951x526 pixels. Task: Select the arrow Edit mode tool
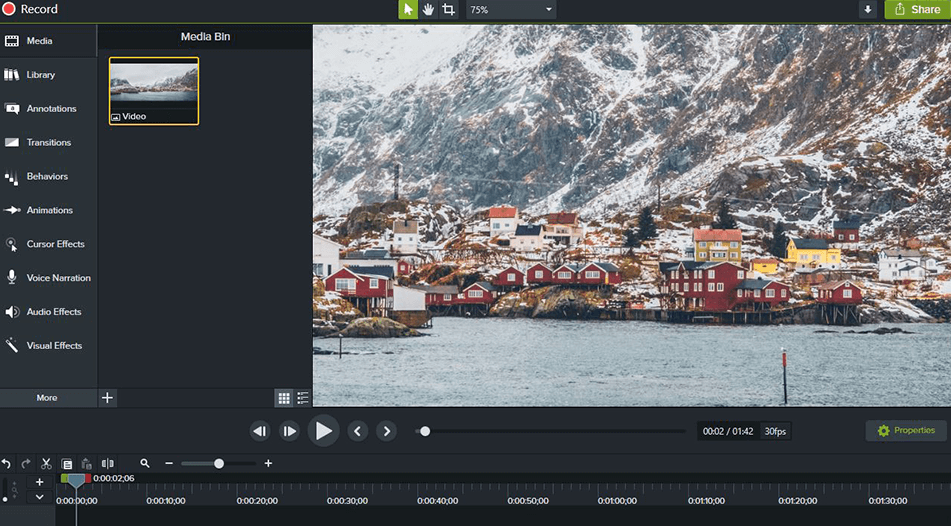click(408, 10)
